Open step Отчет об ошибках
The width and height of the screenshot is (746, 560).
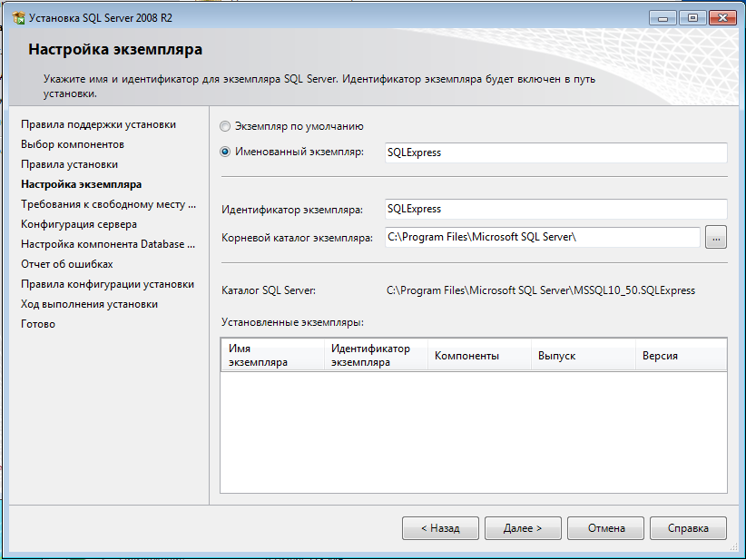tap(67, 264)
